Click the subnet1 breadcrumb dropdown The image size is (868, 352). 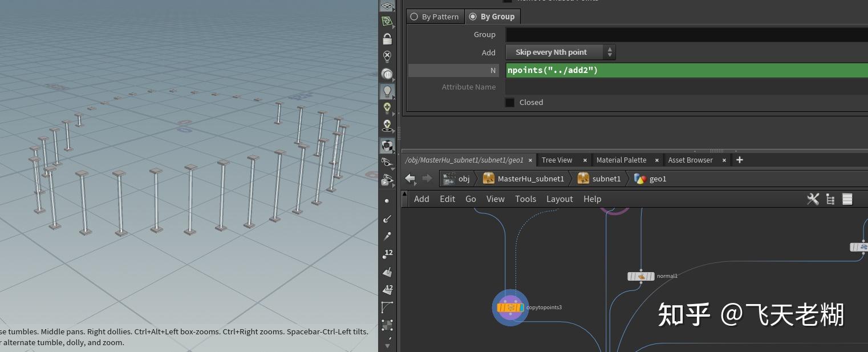click(x=599, y=179)
